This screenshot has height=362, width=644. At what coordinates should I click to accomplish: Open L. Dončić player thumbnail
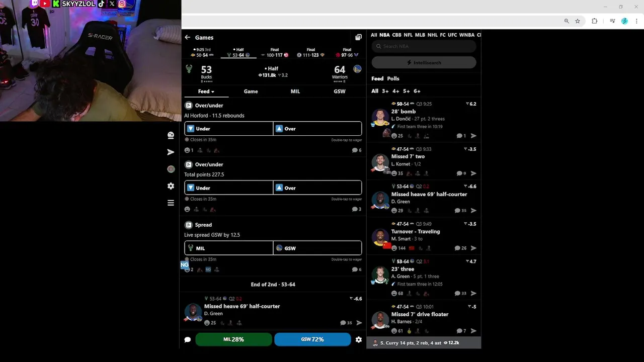click(x=380, y=118)
